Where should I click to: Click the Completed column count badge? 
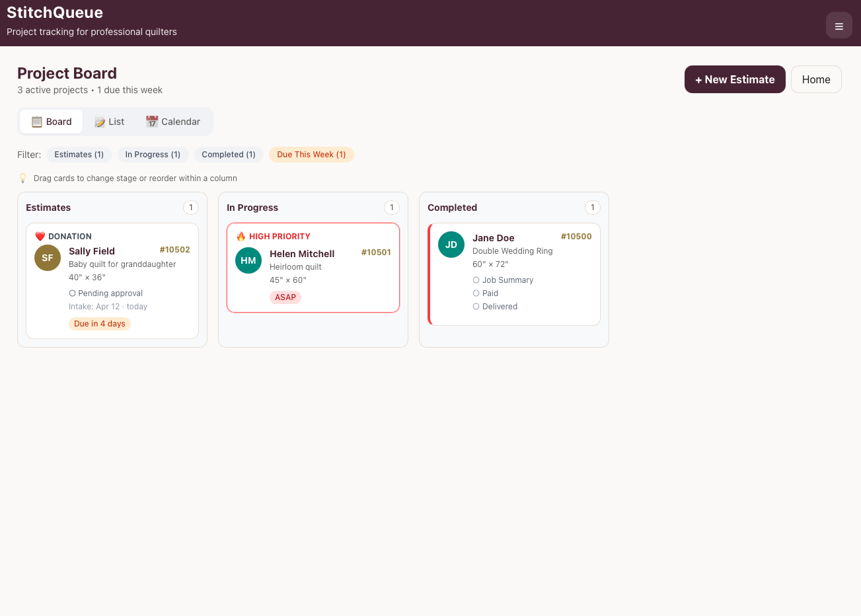pyautogui.click(x=593, y=208)
